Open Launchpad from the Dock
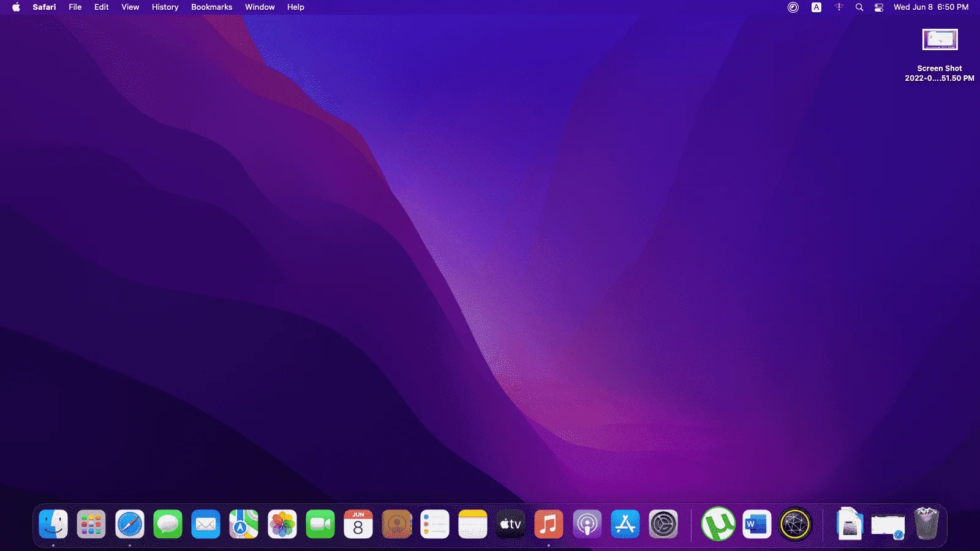980x551 pixels. pos(91,525)
